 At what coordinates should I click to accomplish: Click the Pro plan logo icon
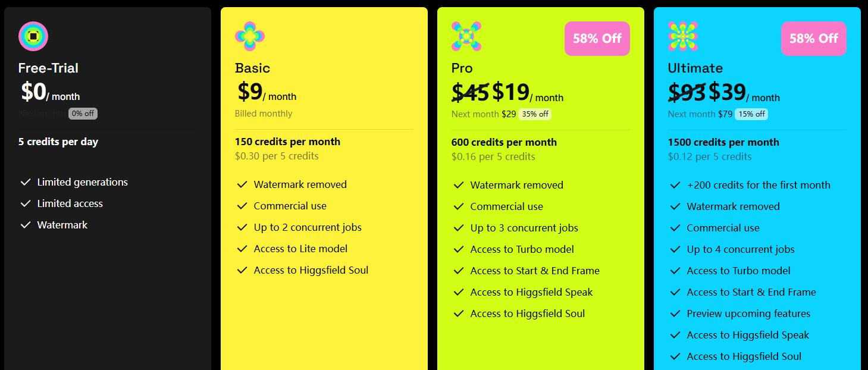[466, 36]
